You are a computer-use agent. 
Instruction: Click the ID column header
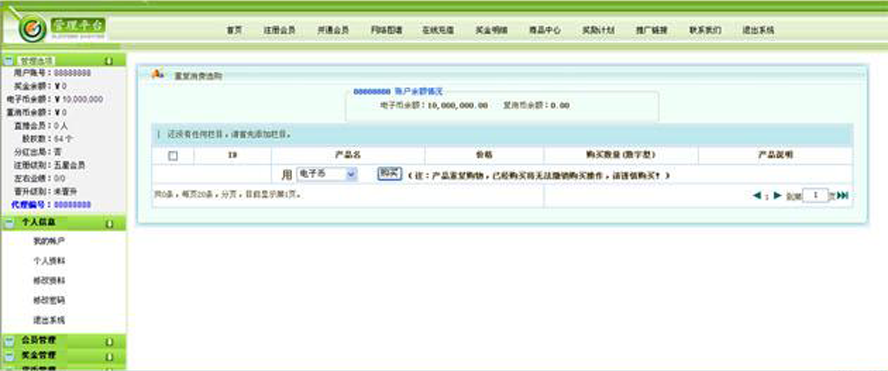(232, 155)
